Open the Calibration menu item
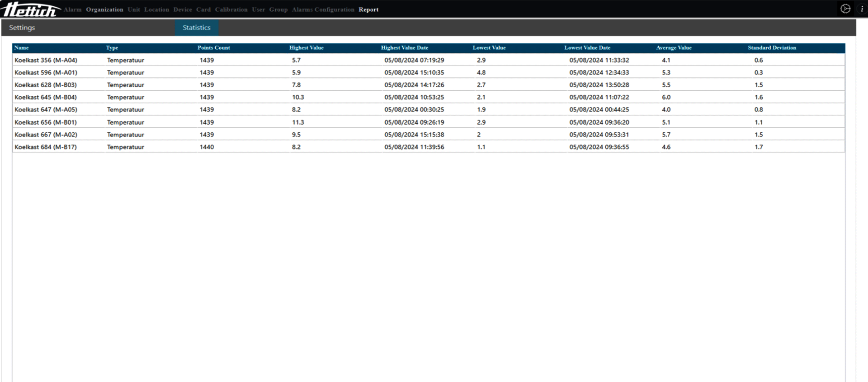The image size is (868, 382). pos(231,9)
